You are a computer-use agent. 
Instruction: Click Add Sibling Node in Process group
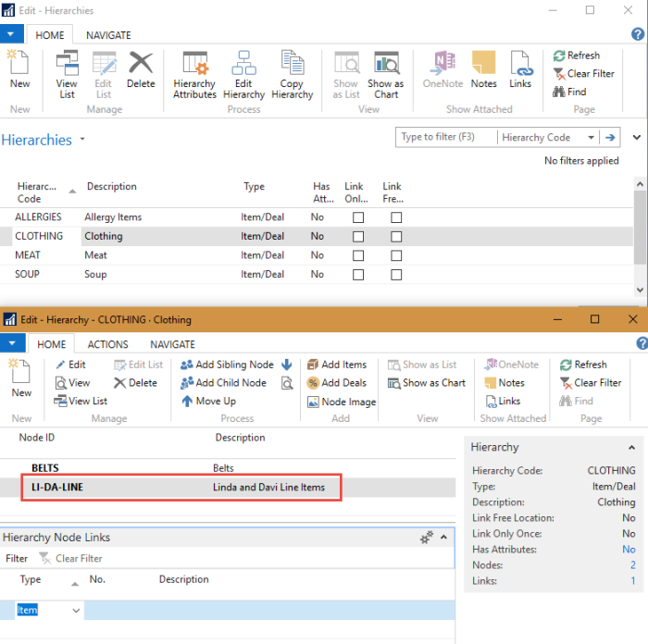point(227,365)
